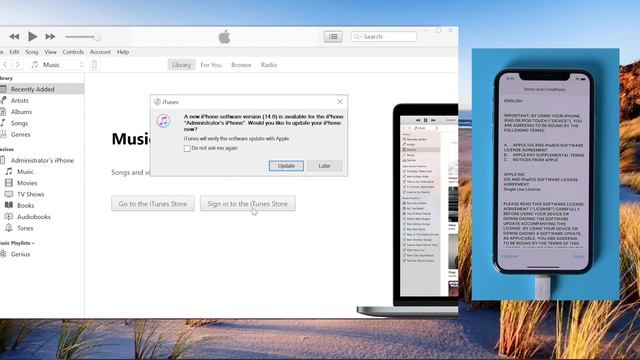The image size is (640, 360).
Task: Open the View menu
Action: pos(51,52)
